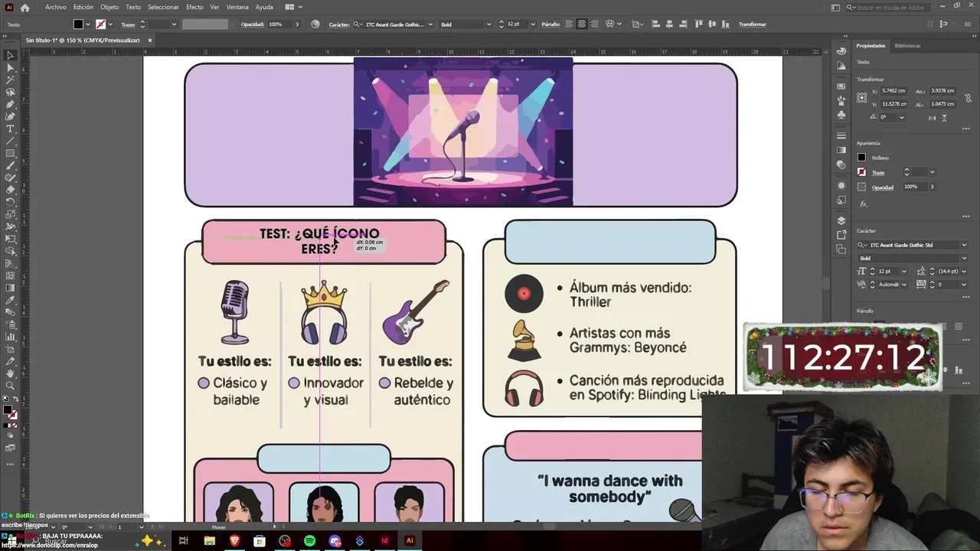
Task: Expand font family dropdown in control bar
Action: [430, 24]
